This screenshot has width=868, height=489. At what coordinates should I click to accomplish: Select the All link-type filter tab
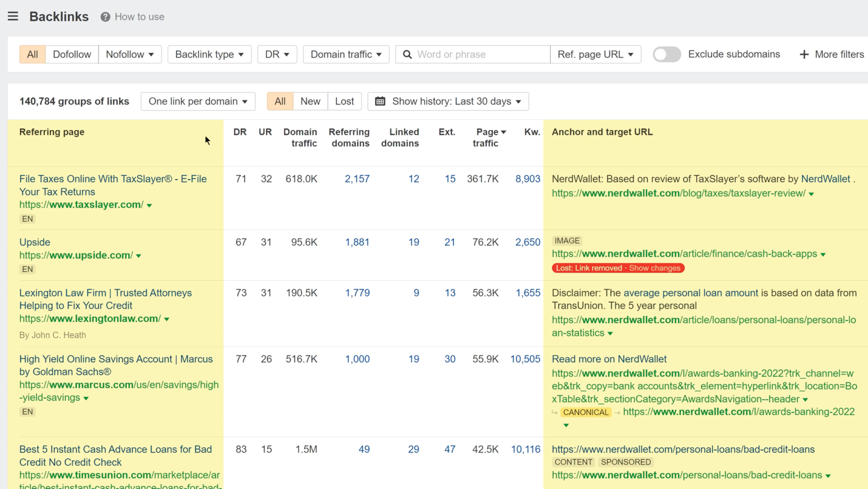click(x=32, y=55)
